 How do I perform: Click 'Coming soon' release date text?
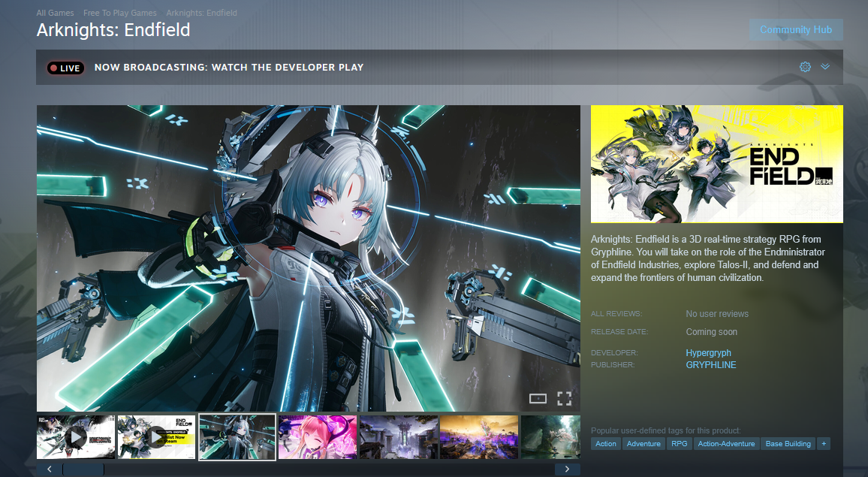coord(711,332)
